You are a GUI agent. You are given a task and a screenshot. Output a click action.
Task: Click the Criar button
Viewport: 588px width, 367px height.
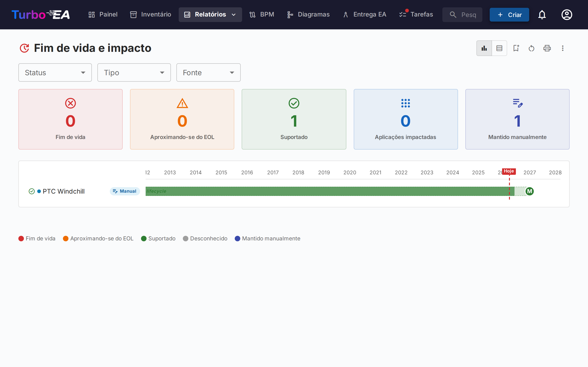(509, 14)
